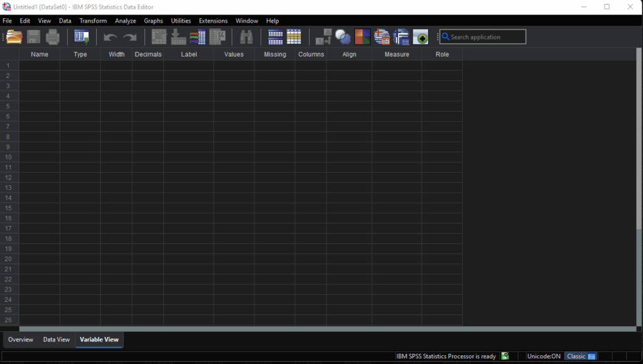
Task: Click the Name cell in row 1
Action: 39,66
